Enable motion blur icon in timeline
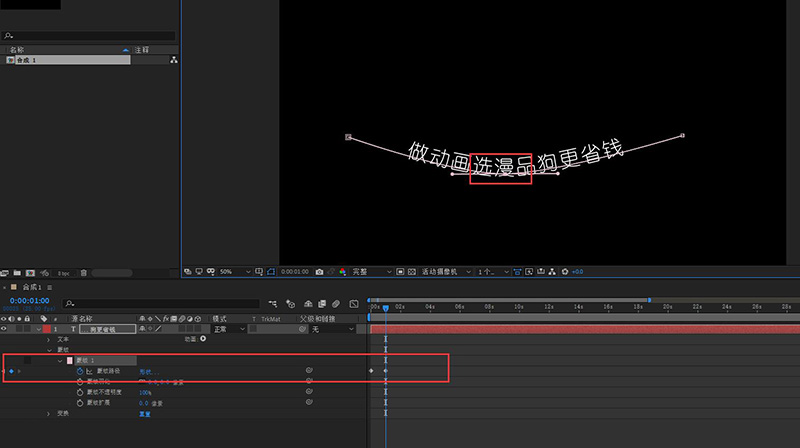 336,304
